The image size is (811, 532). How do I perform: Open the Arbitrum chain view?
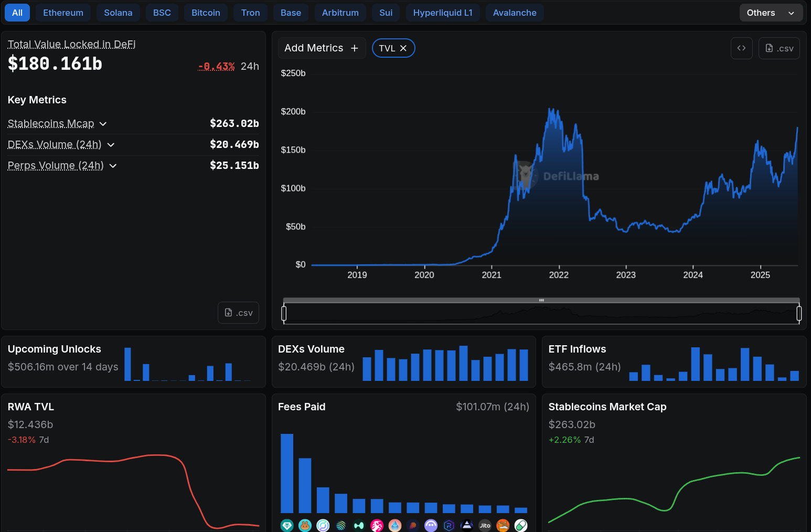(340, 13)
